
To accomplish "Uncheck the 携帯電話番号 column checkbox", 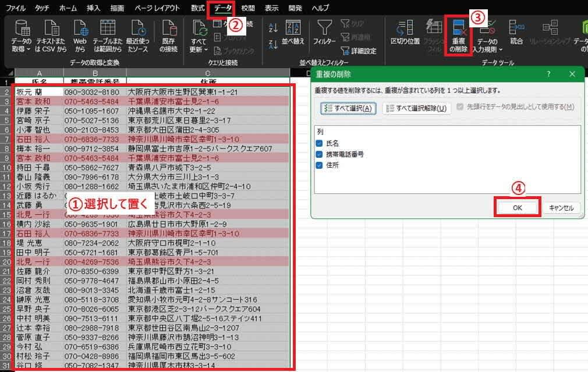I will click(x=318, y=154).
